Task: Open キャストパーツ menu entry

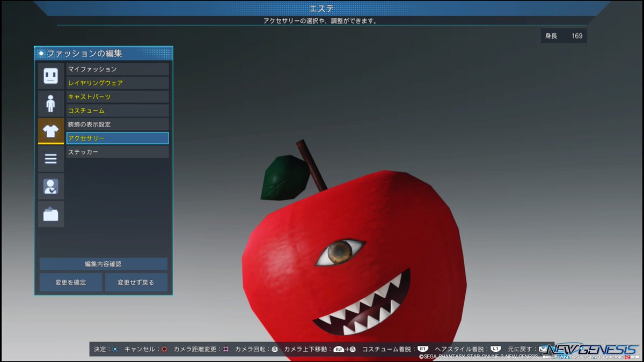Action: pos(118,97)
